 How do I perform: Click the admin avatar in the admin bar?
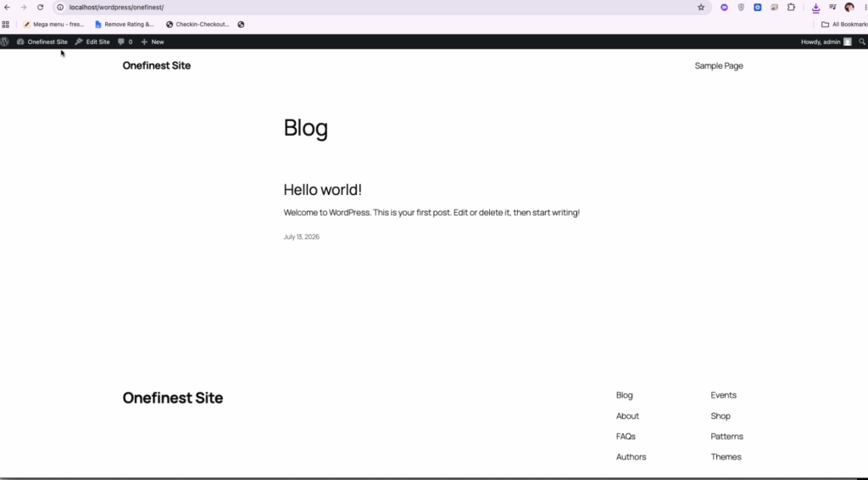(x=847, y=42)
